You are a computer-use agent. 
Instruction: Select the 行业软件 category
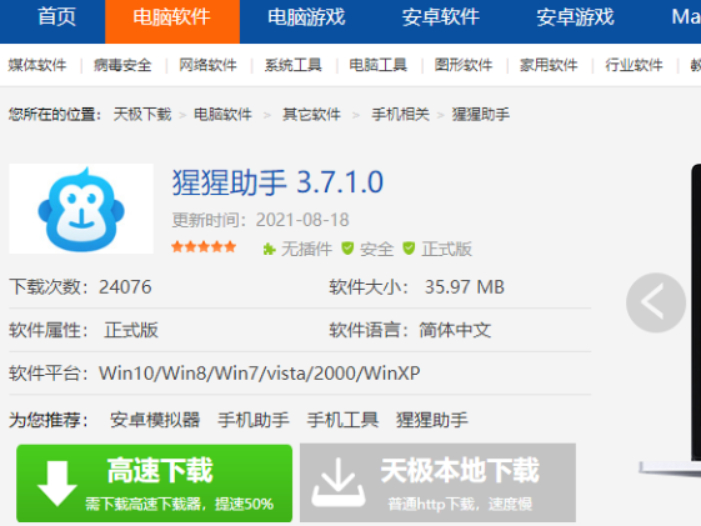[634, 65]
